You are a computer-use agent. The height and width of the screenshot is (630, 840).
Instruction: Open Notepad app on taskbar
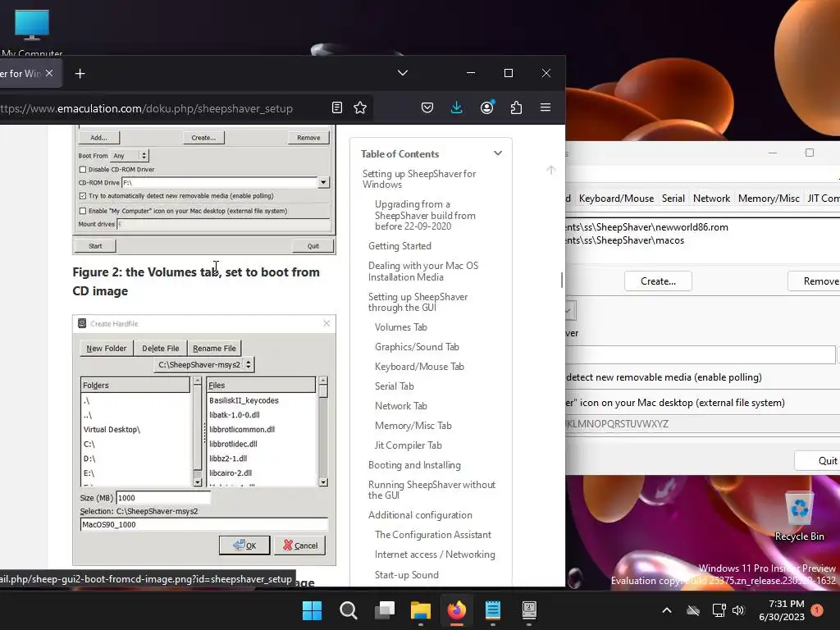click(x=493, y=610)
